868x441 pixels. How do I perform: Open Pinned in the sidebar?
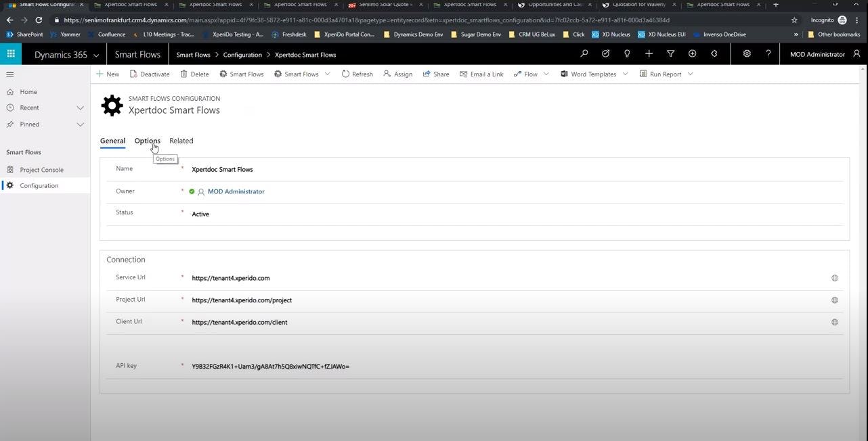point(29,124)
